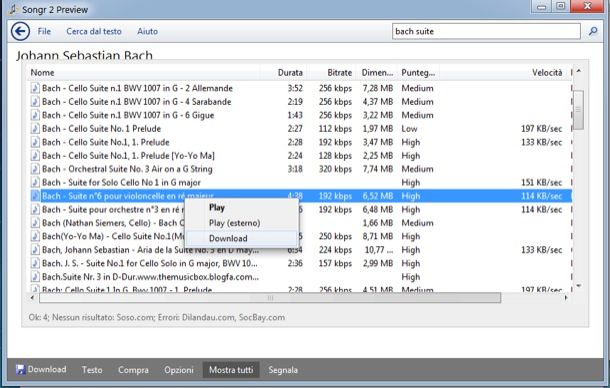Click the vertical scrollbar down arrow

pos(578,286)
